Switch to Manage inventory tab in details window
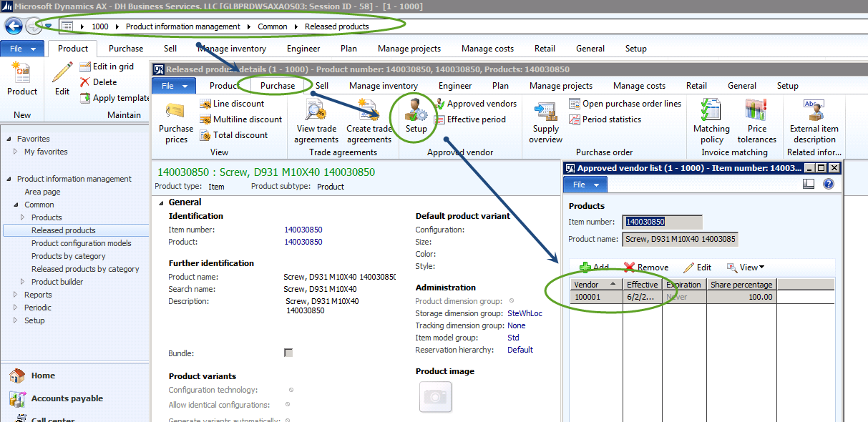The height and width of the screenshot is (422, 868). pyautogui.click(x=384, y=86)
